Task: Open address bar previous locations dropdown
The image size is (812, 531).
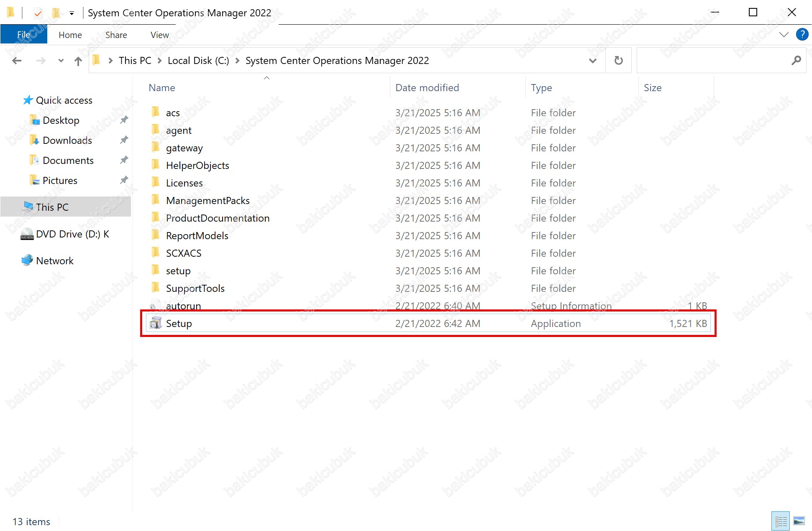Action: (x=593, y=61)
